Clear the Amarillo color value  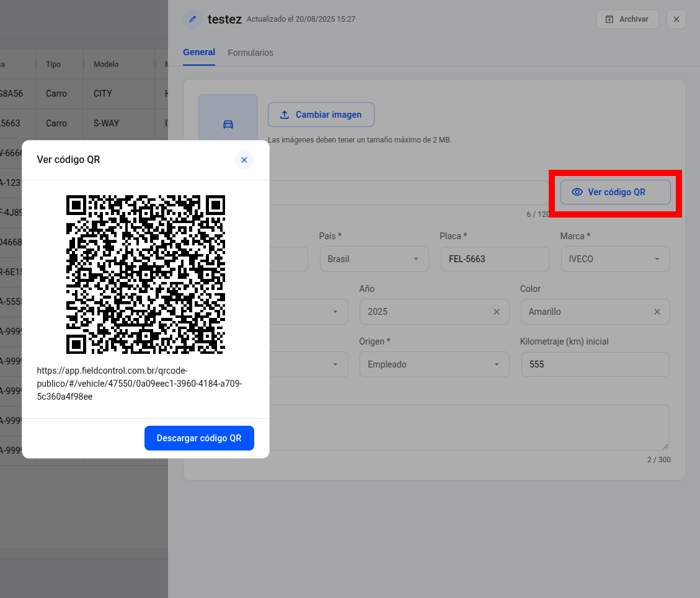657,312
